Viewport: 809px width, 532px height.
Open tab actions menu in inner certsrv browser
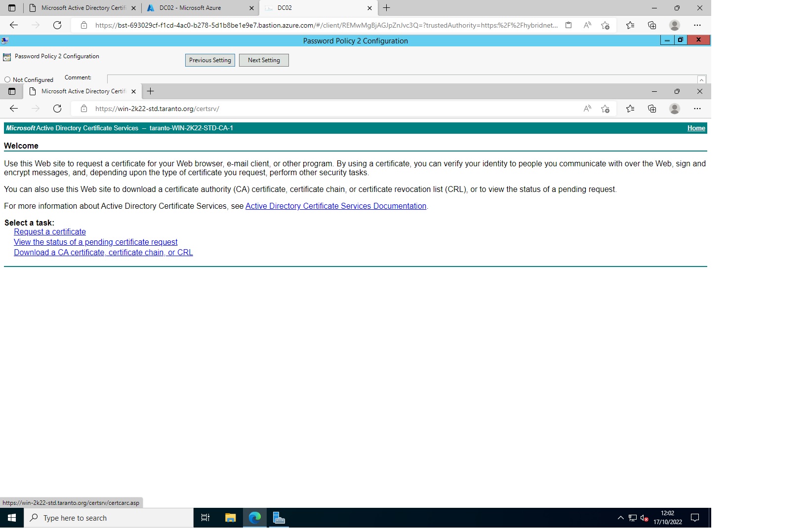click(x=12, y=91)
